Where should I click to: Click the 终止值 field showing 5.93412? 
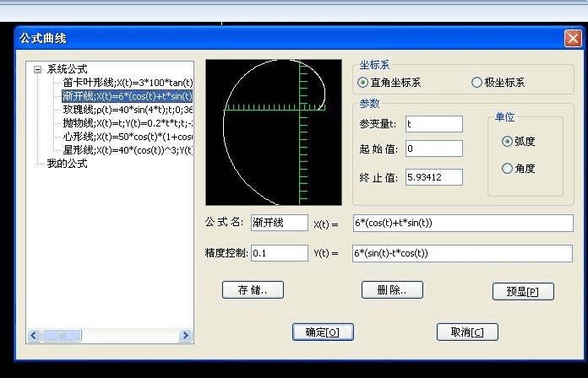point(434,177)
